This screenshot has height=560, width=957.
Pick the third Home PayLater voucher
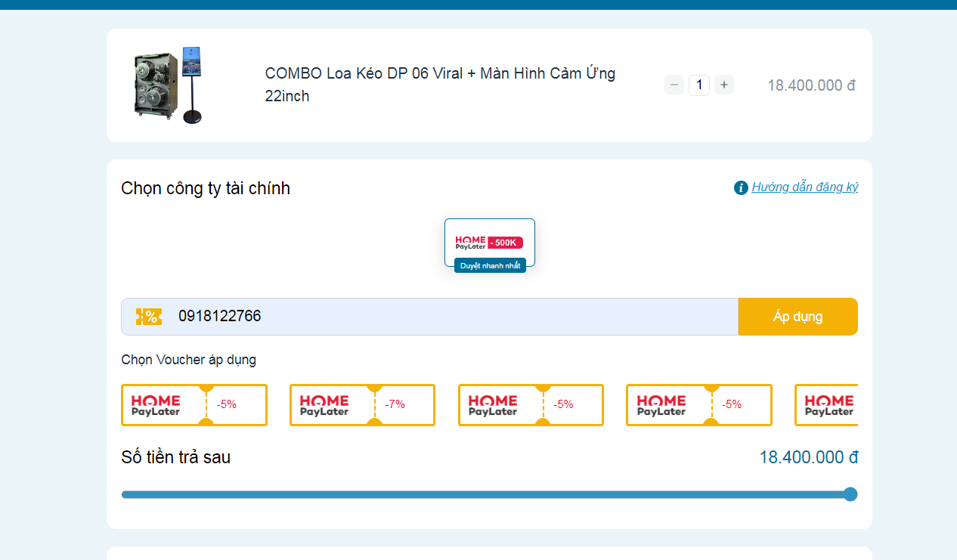(x=531, y=405)
